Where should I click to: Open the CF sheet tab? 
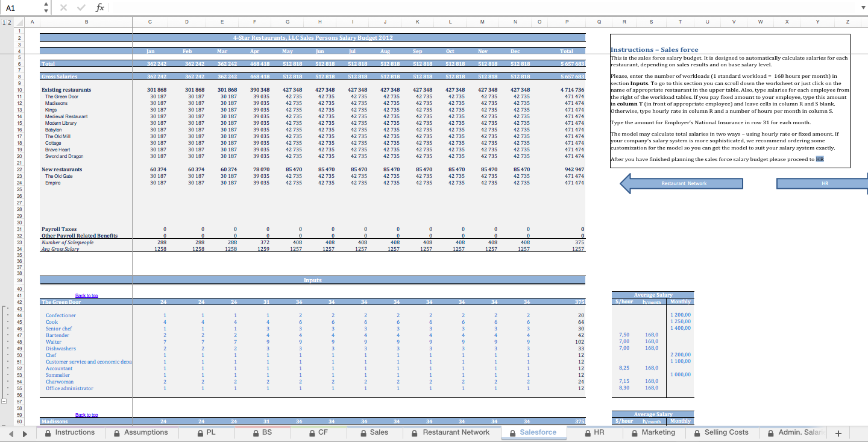(x=318, y=432)
